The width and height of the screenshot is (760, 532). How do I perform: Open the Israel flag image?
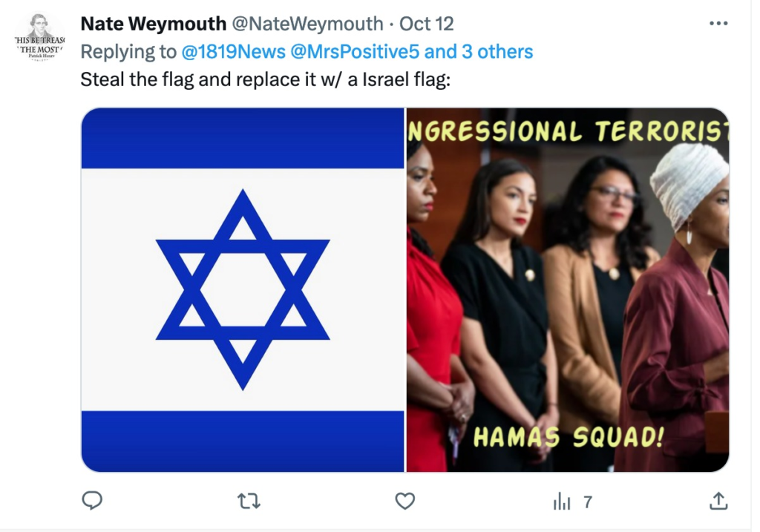(x=243, y=289)
